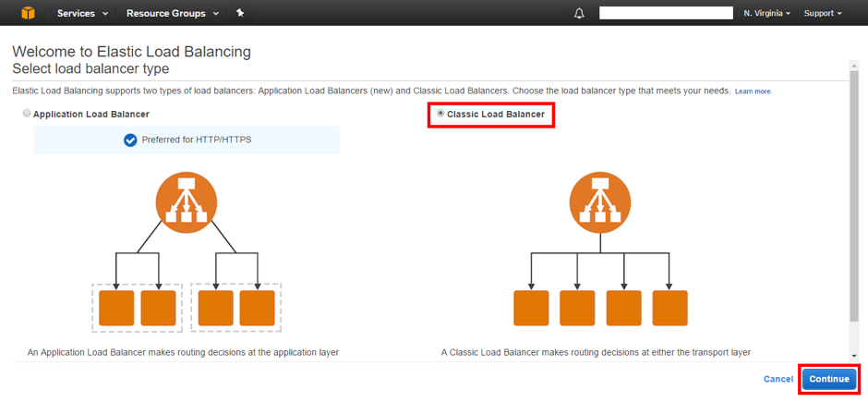Click the Cancel link
This screenshot has height=402, width=868.
pos(778,379)
